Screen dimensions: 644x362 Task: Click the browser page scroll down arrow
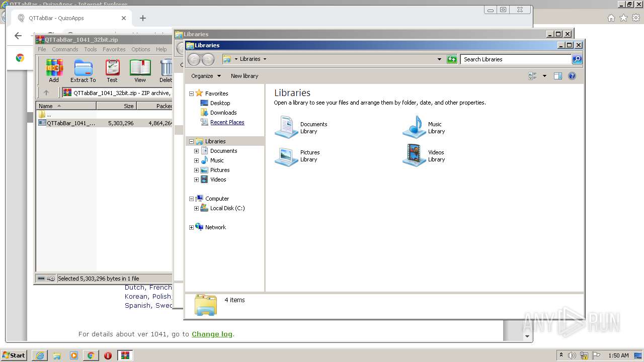coord(527,336)
